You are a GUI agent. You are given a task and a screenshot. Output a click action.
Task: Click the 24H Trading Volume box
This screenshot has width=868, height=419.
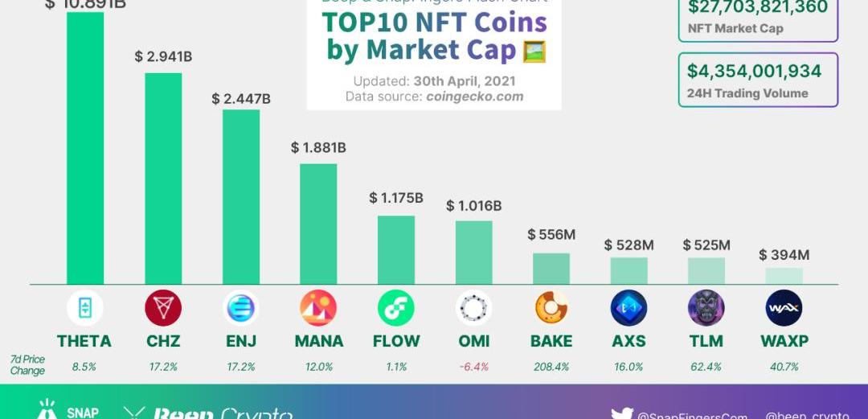coord(758,80)
